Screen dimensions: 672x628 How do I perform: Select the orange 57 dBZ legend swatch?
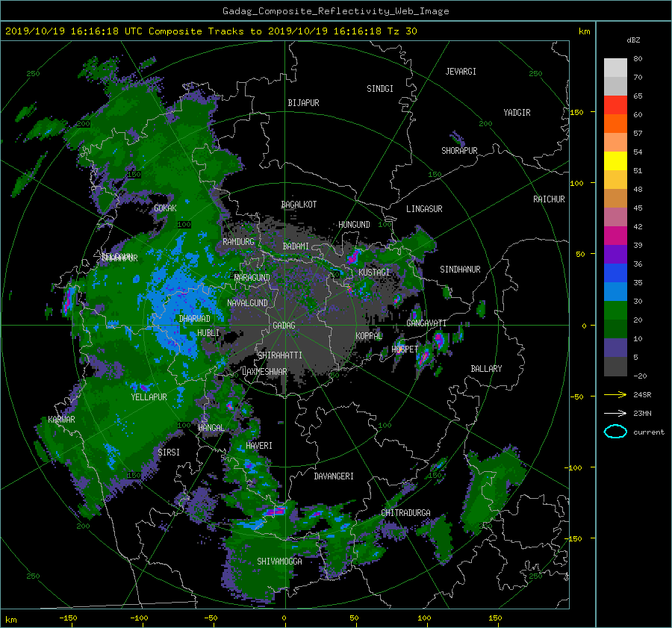pos(615,124)
